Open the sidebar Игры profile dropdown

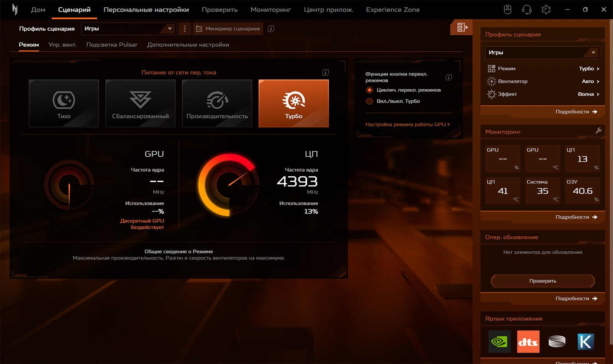coord(542,52)
